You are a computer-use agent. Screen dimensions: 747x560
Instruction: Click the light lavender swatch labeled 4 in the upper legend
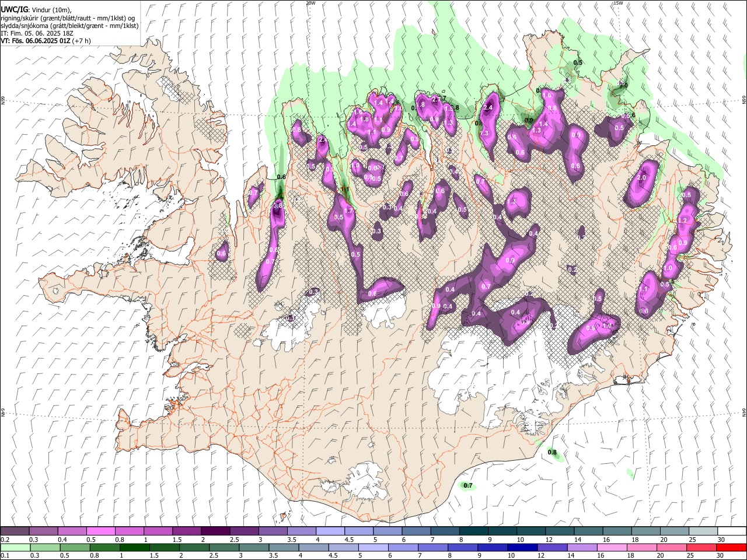330,531
